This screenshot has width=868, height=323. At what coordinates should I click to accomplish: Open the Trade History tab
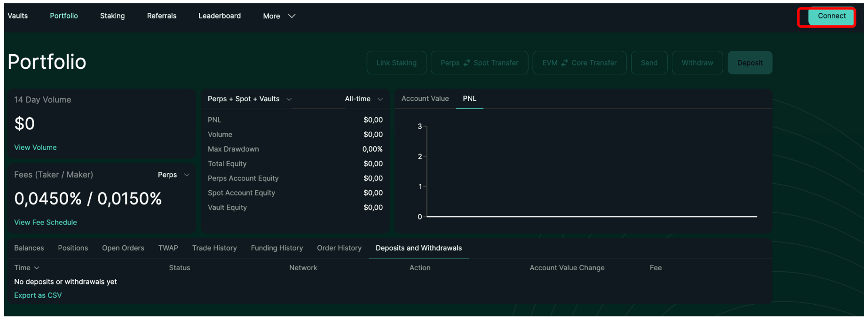coord(214,248)
